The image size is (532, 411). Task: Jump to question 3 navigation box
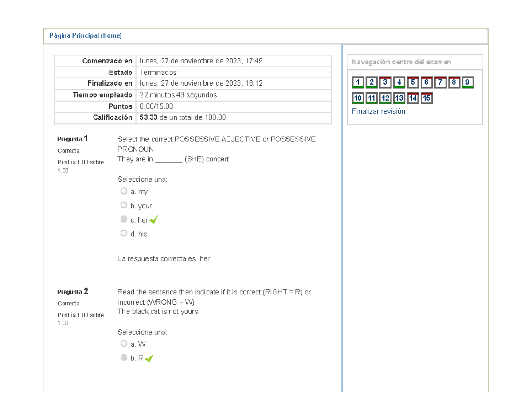click(x=385, y=82)
